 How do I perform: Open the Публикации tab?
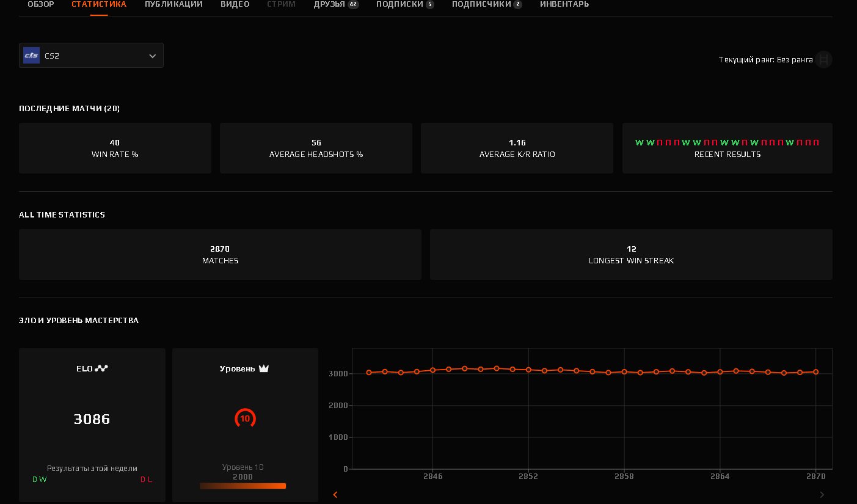[173, 4]
